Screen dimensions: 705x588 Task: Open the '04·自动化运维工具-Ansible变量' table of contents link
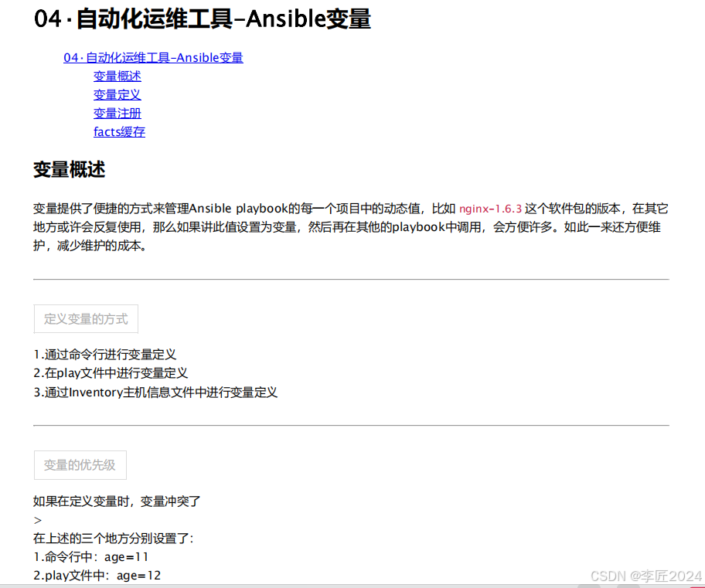coord(153,57)
